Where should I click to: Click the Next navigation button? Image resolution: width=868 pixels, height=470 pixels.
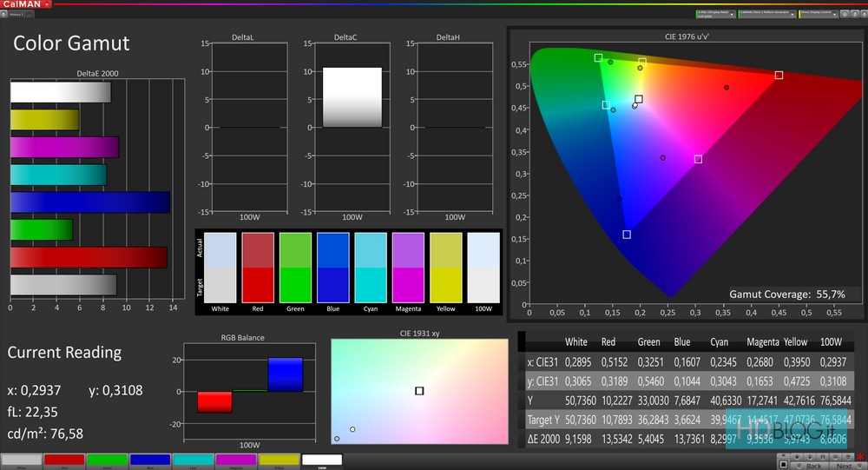click(x=848, y=467)
